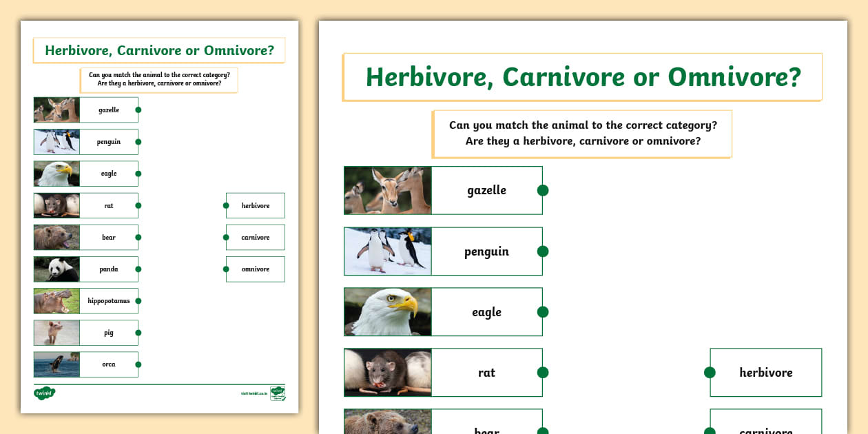Click the penguin photo on the large worksheet
Screen dimensions: 868x434
pos(387,251)
